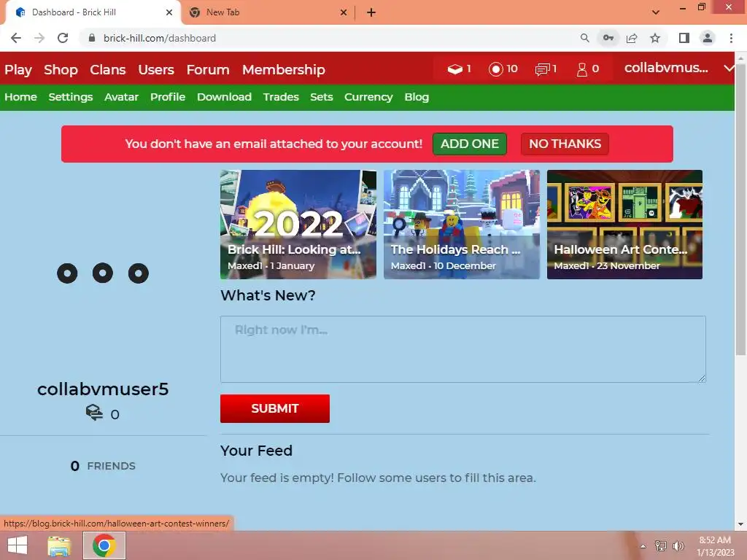Click the bucks currency icon showing 1
Image resolution: width=747 pixels, height=560 pixels.
point(455,69)
